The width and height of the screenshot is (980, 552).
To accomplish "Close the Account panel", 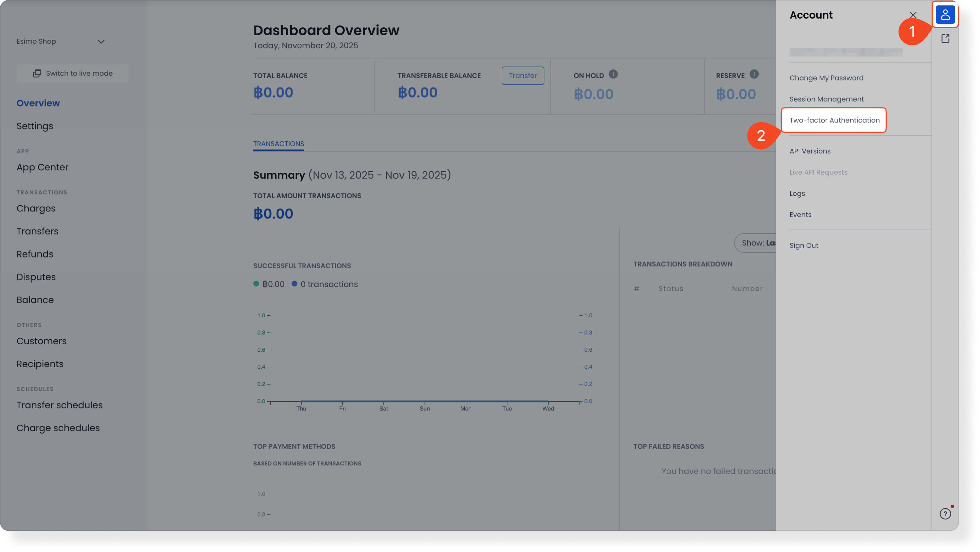I will [x=913, y=15].
